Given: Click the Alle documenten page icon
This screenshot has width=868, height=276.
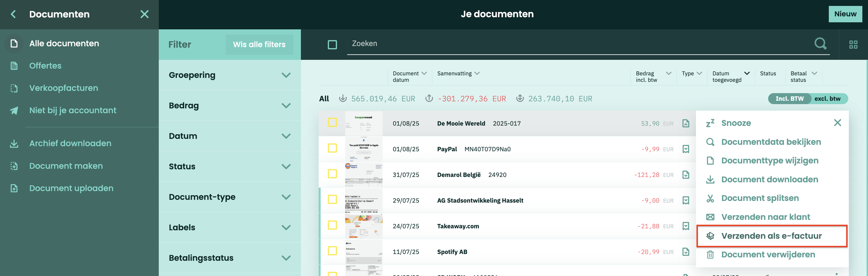Looking at the screenshot, I should (14, 43).
